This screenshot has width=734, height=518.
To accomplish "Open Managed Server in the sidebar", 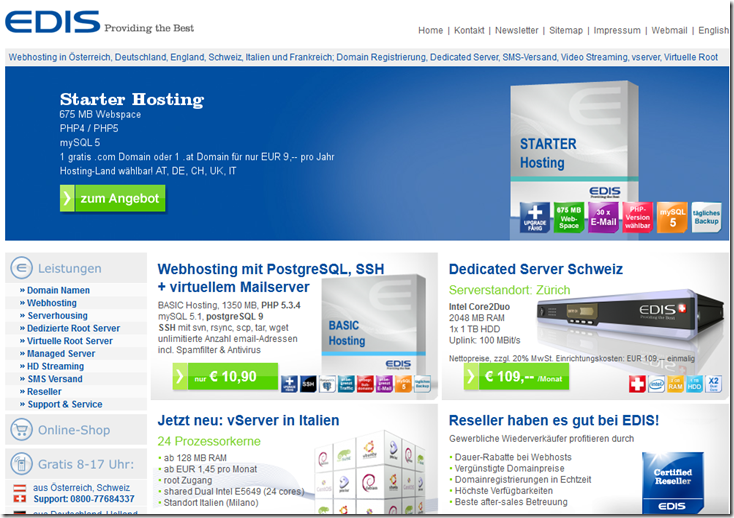I will (61, 353).
